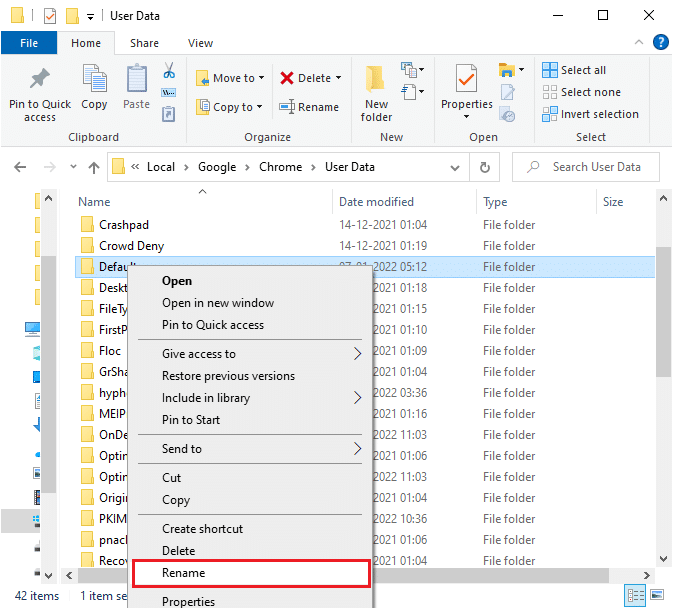
Task: Click Select none in the ribbon
Action: [582, 92]
